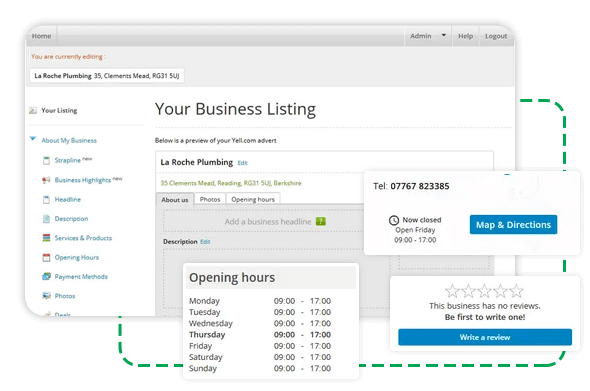
Task: Click the third review star
Action: (x=484, y=291)
